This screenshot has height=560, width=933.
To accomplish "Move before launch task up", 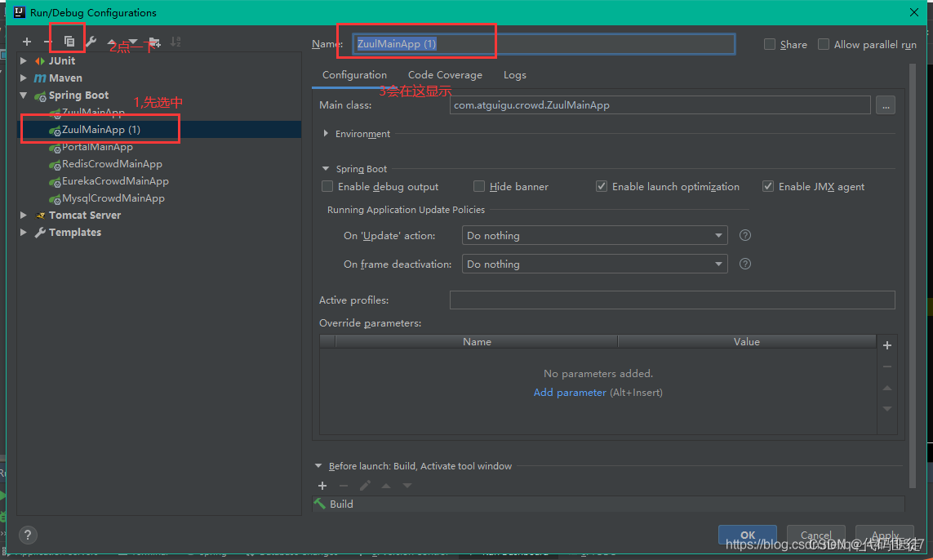I will click(386, 486).
